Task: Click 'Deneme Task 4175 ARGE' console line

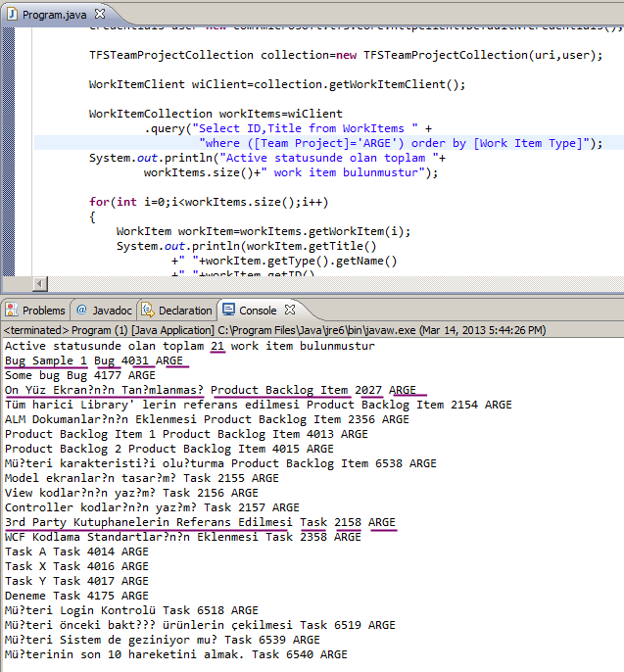Action: click(x=76, y=596)
